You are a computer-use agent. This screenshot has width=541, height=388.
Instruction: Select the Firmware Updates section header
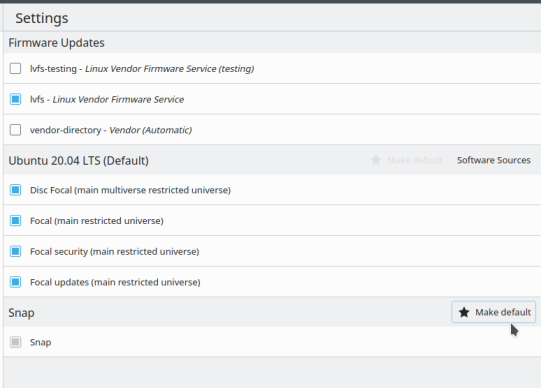[56, 43]
